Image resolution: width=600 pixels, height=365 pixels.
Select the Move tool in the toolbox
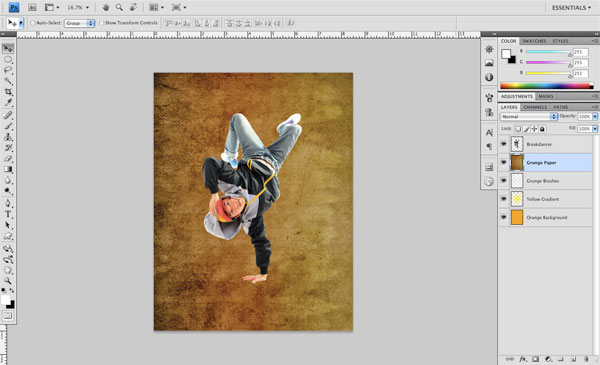8,49
